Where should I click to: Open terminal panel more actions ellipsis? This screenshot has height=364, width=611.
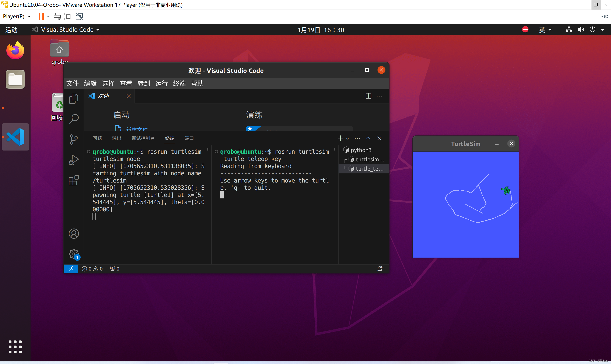(357, 138)
